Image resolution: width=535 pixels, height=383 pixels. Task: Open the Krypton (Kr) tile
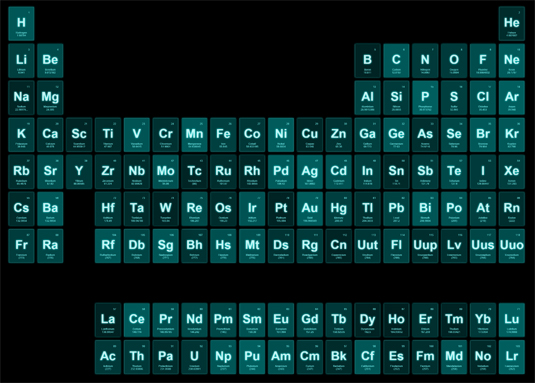point(511,135)
